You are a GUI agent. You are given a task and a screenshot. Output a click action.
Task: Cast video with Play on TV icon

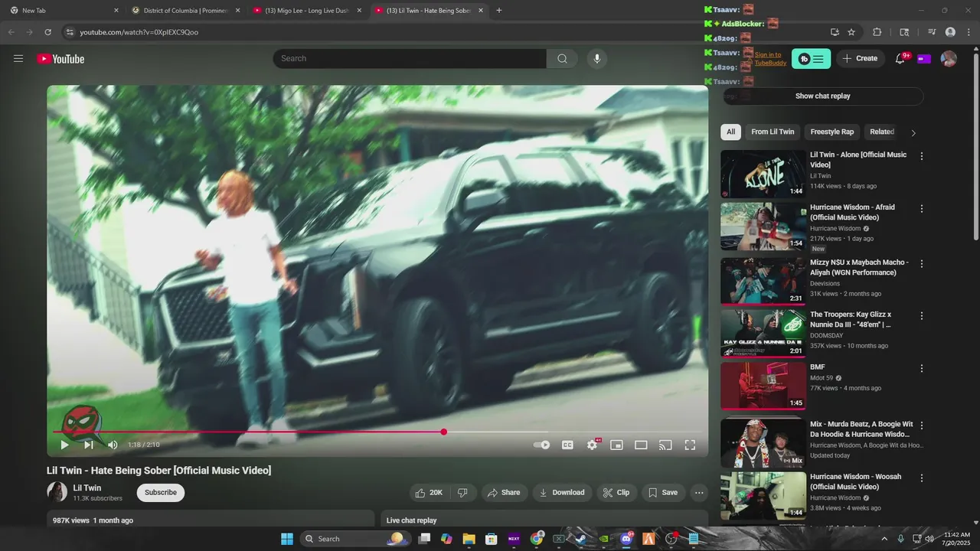pos(665,445)
